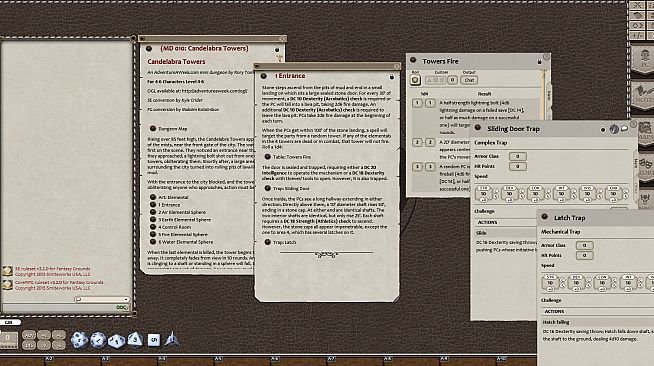Click the Candelabra Towers red heading
Screen dimensions: 654x366
(176, 61)
